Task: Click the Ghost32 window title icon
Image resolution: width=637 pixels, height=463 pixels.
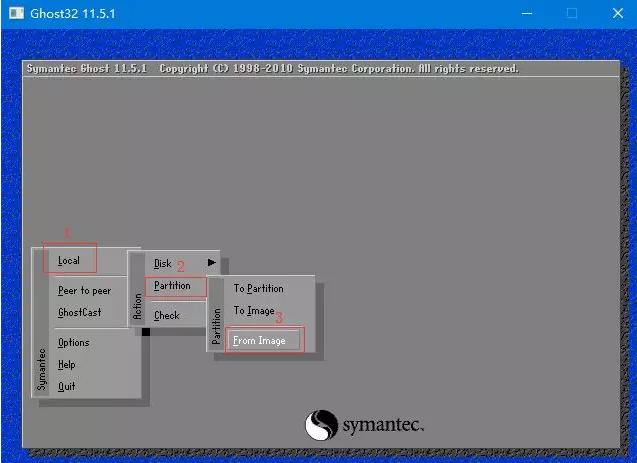Action: 16,13
